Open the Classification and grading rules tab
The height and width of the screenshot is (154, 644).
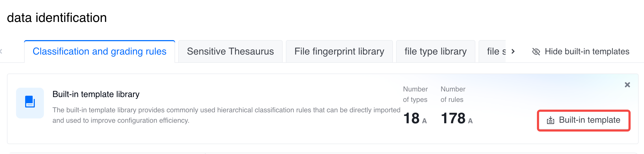100,52
